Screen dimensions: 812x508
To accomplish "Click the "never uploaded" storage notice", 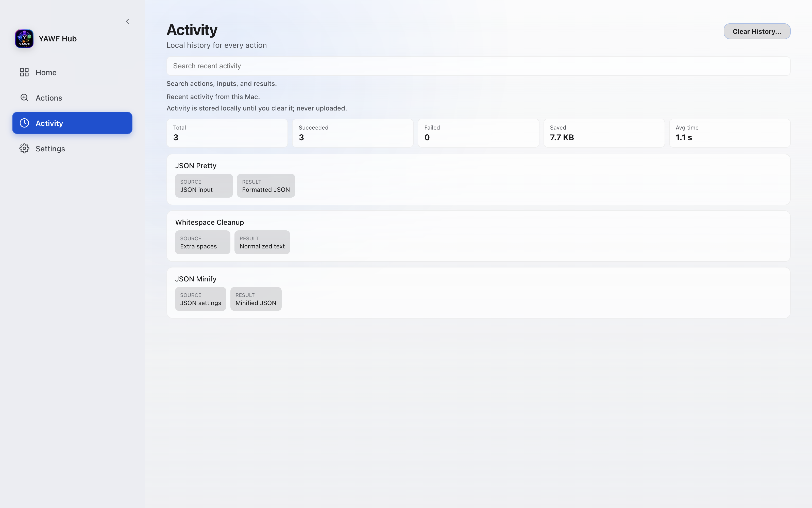I will (257, 108).
